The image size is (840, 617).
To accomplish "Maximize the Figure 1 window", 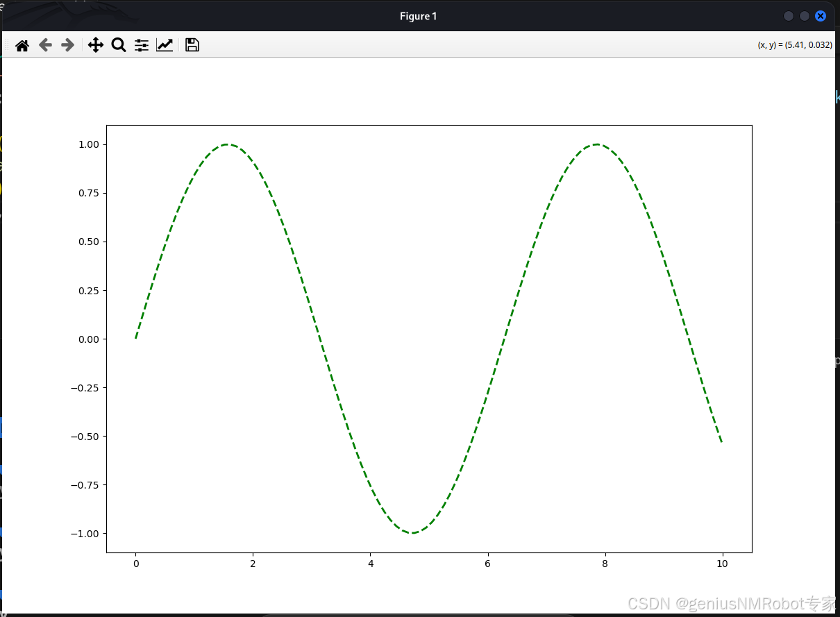I will pos(805,16).
